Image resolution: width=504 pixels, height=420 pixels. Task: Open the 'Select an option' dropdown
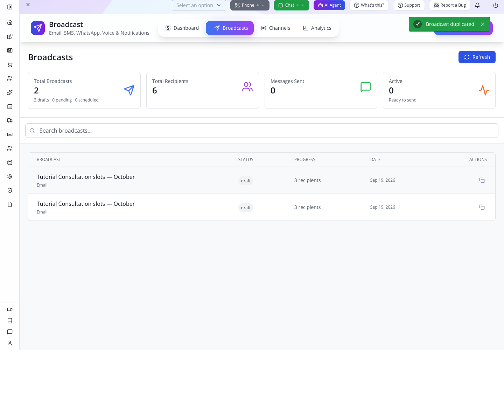199,5
